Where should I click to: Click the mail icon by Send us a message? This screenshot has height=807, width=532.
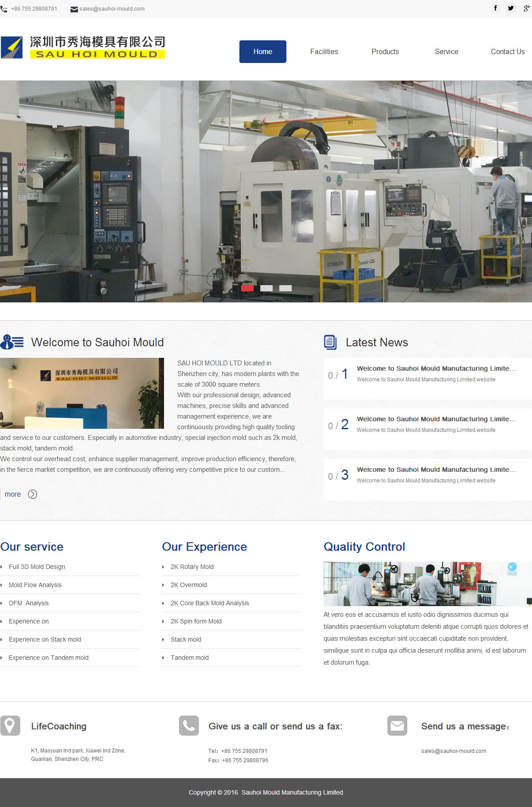click(397, 725)
